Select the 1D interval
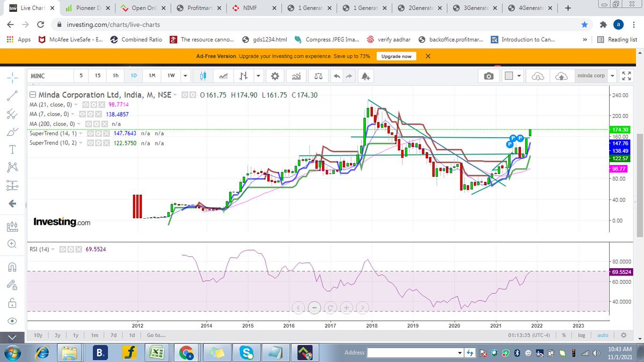 pos(134,76)
